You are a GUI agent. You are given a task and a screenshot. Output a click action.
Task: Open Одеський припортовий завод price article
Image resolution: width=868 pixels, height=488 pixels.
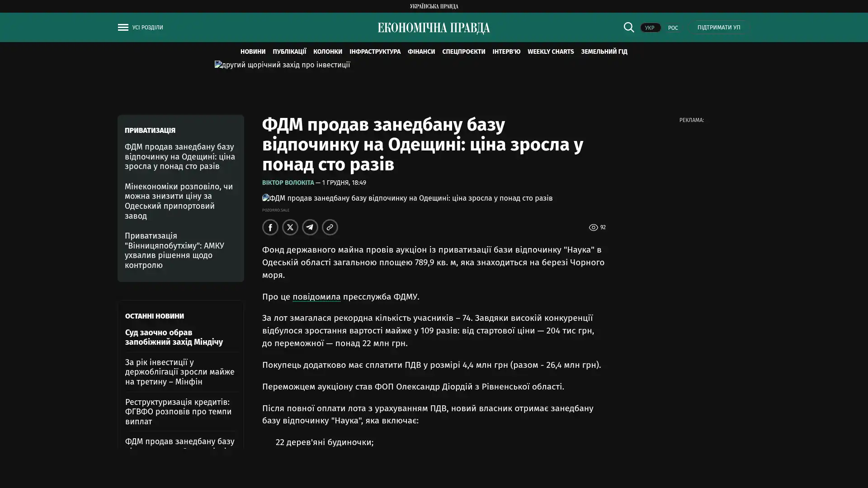point(179,201)
